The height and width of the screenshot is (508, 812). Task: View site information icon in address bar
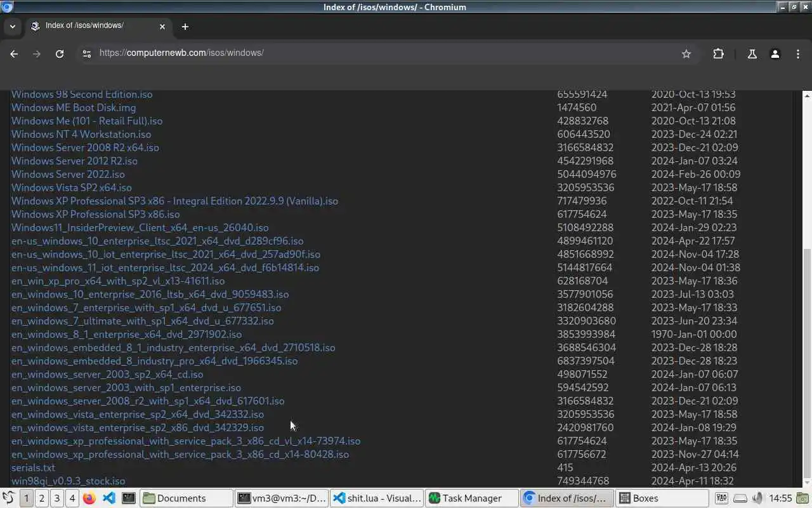click(87, 54)
